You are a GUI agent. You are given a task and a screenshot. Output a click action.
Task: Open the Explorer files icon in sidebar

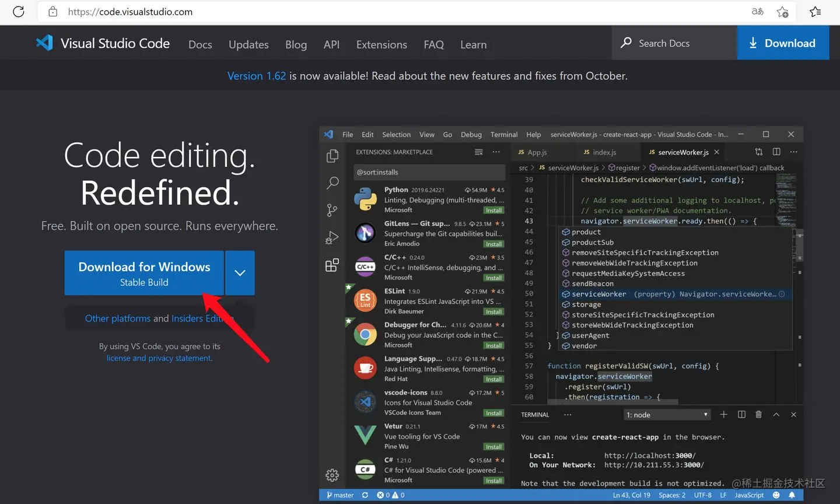click(x=332, y=156)
